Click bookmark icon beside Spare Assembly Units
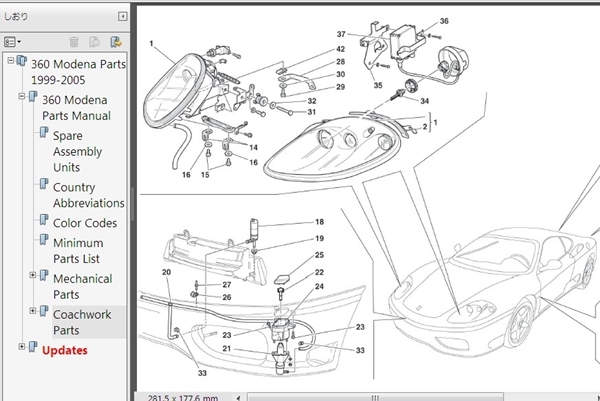The height and width of the screenshot is (401, 600). [x=44, y=132]
